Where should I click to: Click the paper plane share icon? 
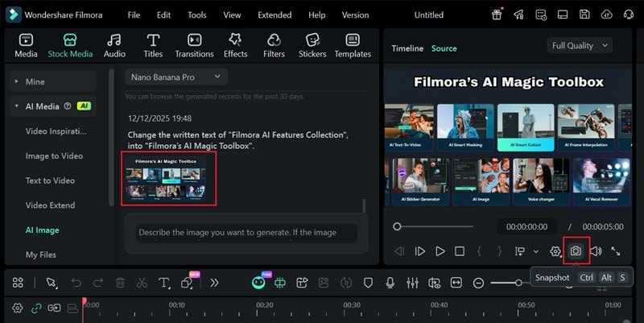[x=518, y=14]
